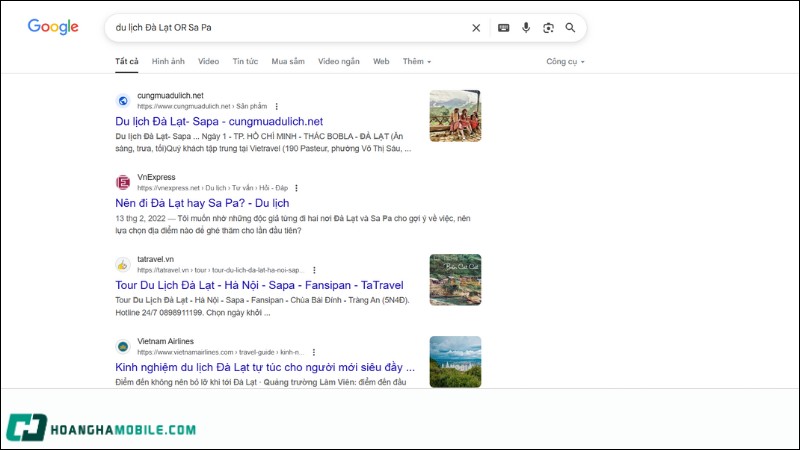Click the VnExpress site name
The height and width of the screenshot is (450, 800).
156,177
